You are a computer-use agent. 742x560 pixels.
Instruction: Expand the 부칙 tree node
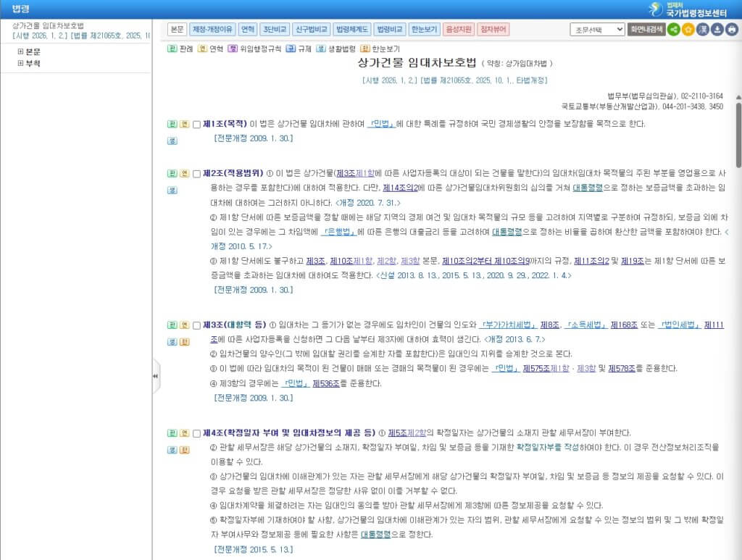20,64
